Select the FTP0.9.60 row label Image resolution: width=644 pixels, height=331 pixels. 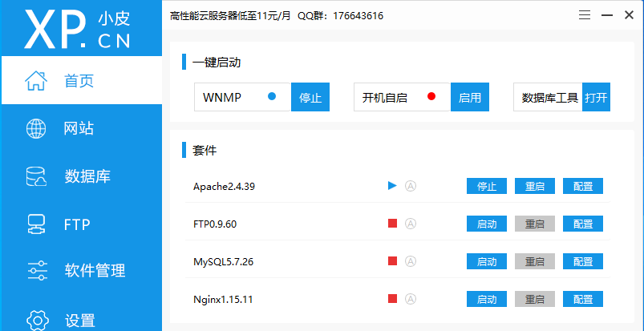click(215, 224)
